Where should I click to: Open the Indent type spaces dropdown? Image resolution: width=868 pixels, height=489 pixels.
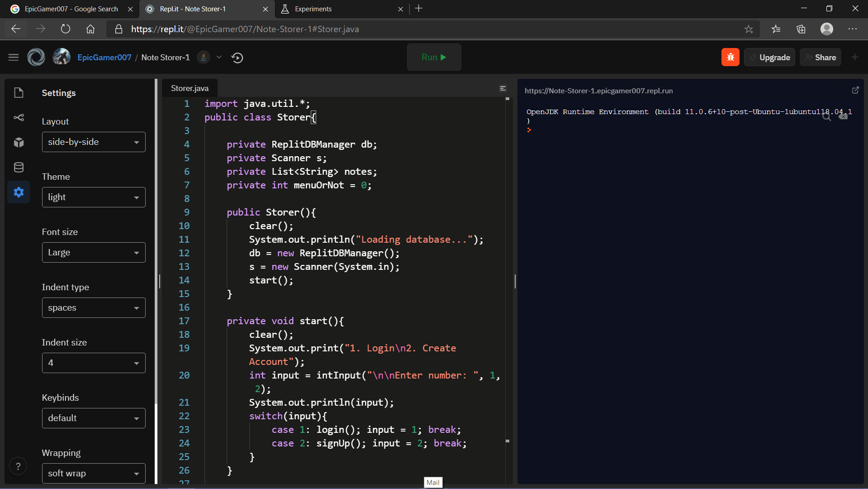pos(94,307)
